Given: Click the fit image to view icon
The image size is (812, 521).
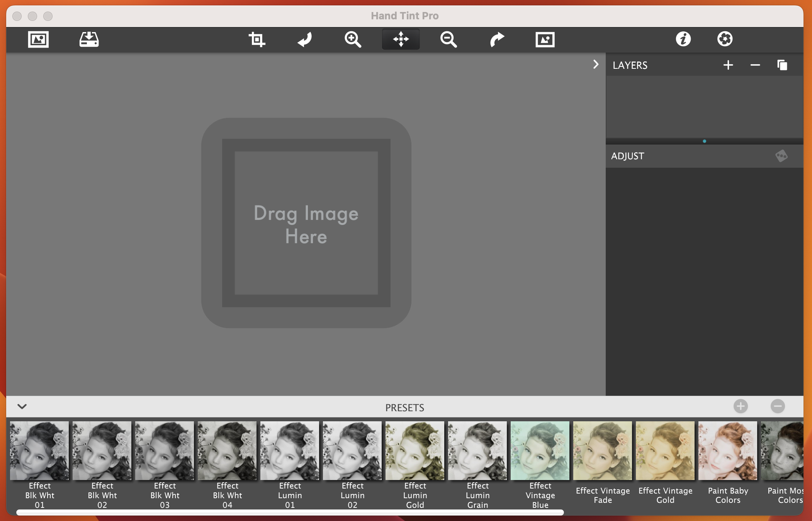Looking at the screenshot, I should tap(545, 39).
